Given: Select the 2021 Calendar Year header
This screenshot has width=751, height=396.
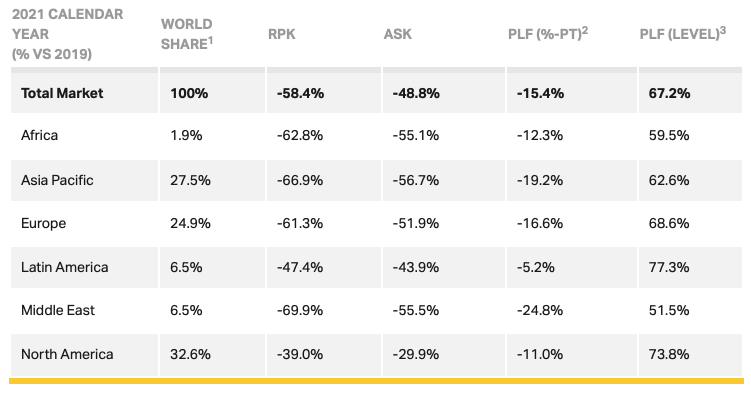Looking at the screenshot, I should pos(68,34).
